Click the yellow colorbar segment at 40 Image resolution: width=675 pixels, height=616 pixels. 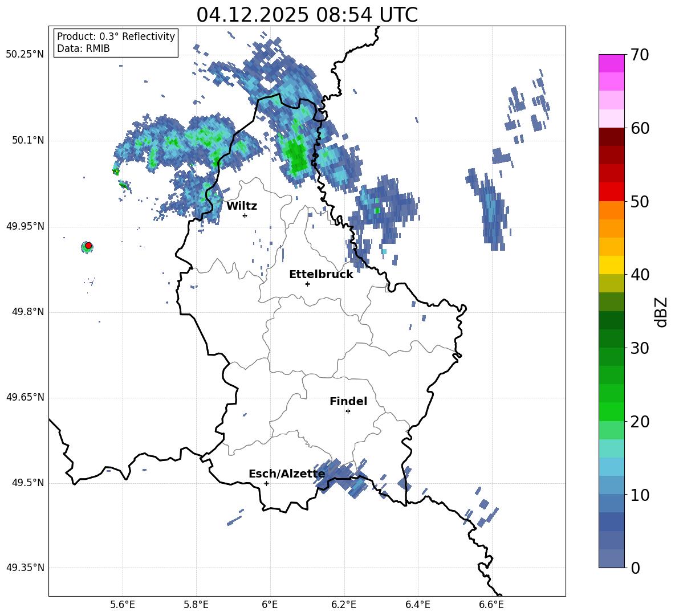coord(611,265)
